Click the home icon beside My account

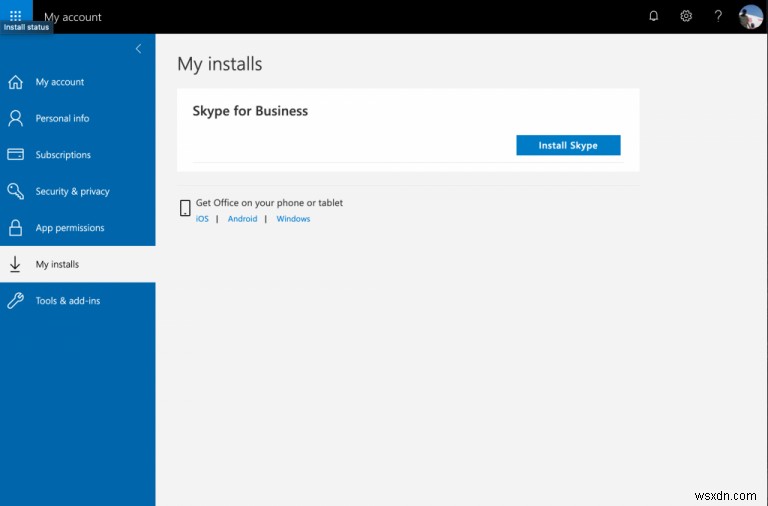click(15, 82)
